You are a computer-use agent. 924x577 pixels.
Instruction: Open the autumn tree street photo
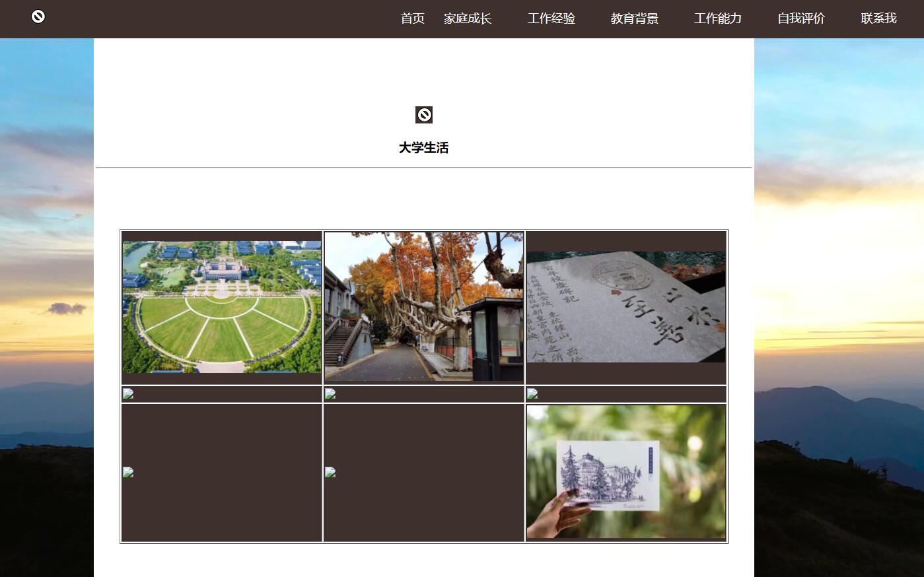click(424, 306)
